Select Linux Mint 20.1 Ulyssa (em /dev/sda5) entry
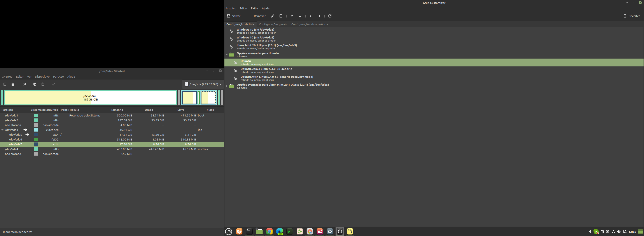644x236 pixels. [x=434, y=47]
